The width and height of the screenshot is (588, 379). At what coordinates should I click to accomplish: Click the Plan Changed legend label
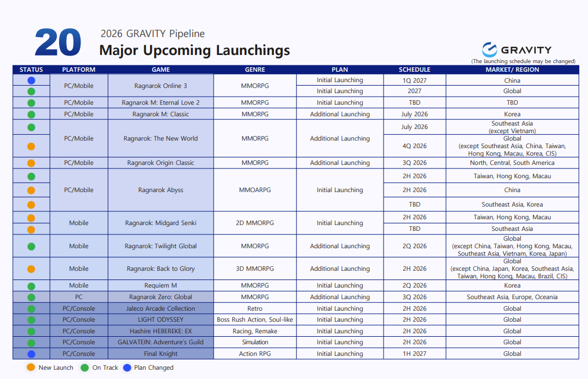point(154,368)
